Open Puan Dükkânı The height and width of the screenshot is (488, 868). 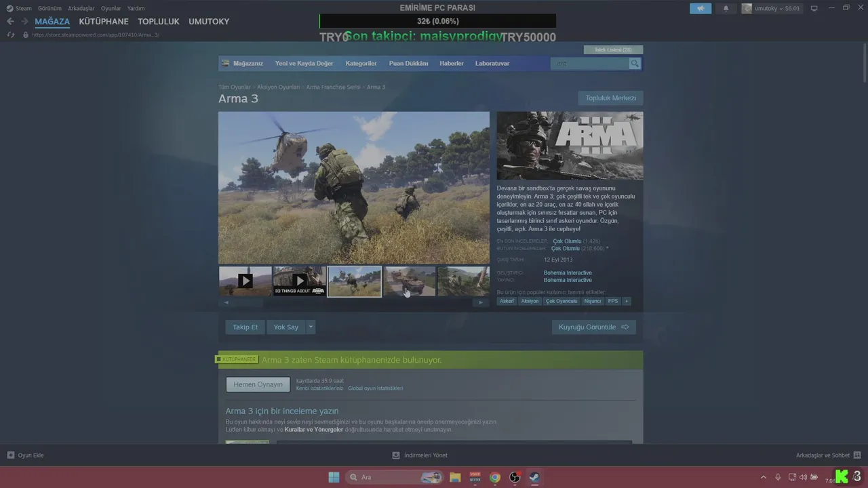408,63
